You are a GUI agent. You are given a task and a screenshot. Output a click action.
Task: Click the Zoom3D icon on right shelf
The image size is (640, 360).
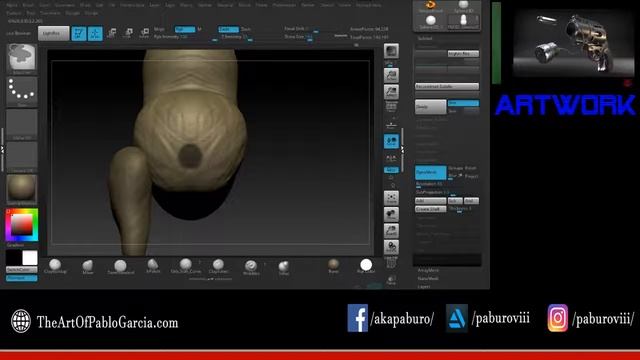point(391,231)
